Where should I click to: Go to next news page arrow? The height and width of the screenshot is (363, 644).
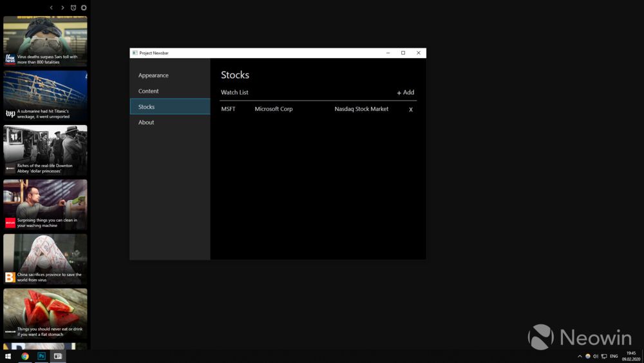pyautogui.click(x=62, y=7)
